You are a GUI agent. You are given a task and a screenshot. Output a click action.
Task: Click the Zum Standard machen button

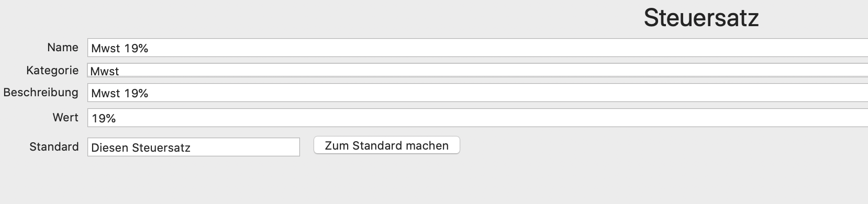tap(387, 145)
